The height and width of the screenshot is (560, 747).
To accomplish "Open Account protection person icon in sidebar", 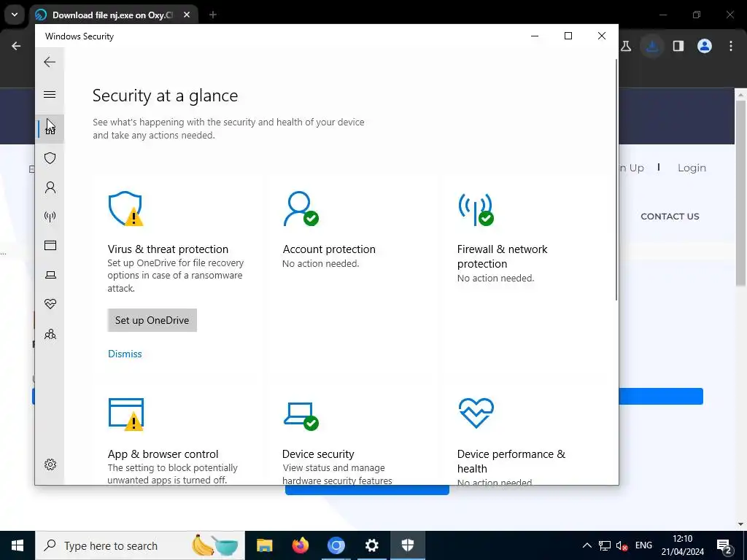I will click(50, 187).
